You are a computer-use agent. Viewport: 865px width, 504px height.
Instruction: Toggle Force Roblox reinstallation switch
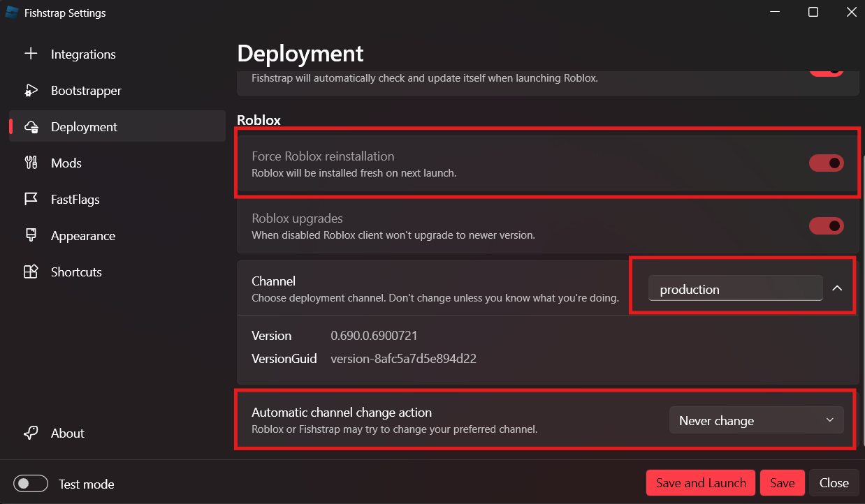pos(827,163)
